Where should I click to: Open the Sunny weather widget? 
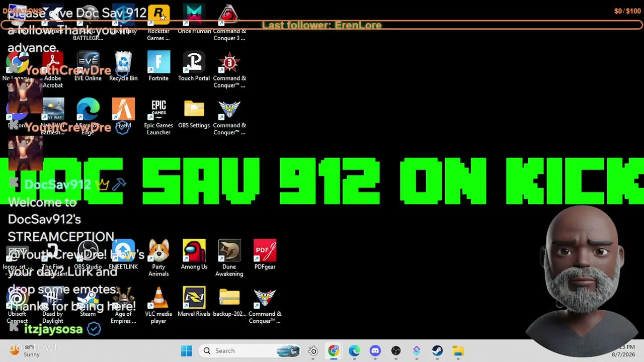[25, 350]
